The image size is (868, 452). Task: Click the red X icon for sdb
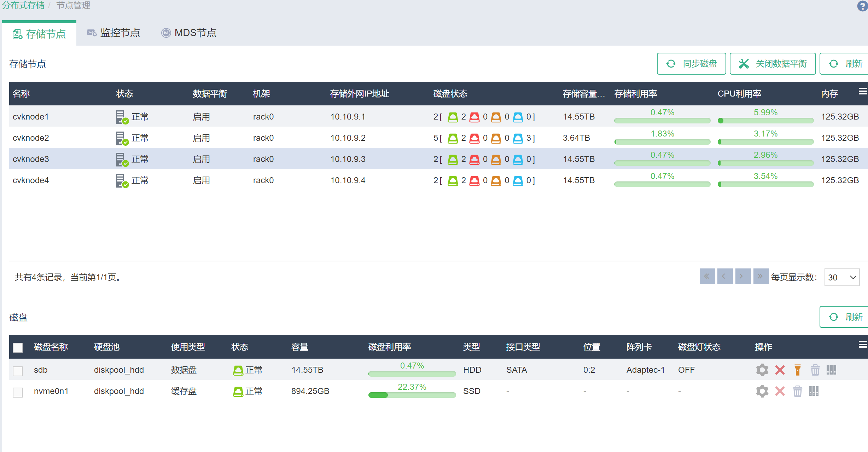(780, 370)
